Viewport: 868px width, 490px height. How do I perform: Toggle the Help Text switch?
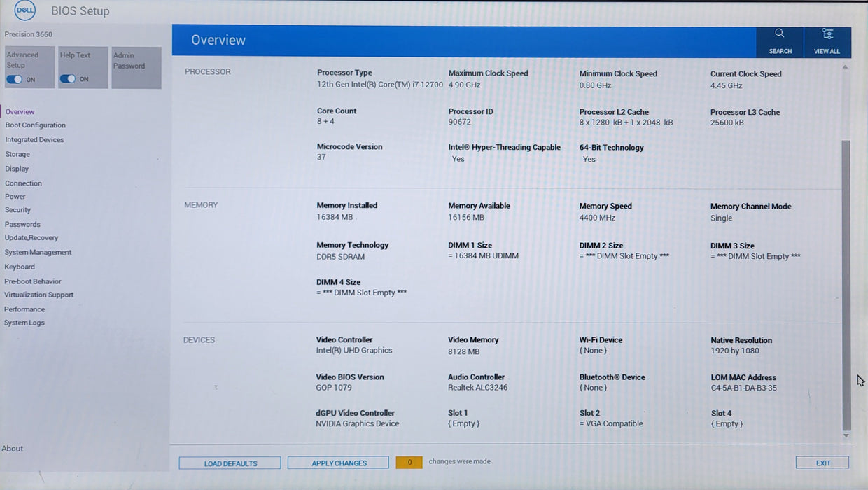[x=68, y=79]
